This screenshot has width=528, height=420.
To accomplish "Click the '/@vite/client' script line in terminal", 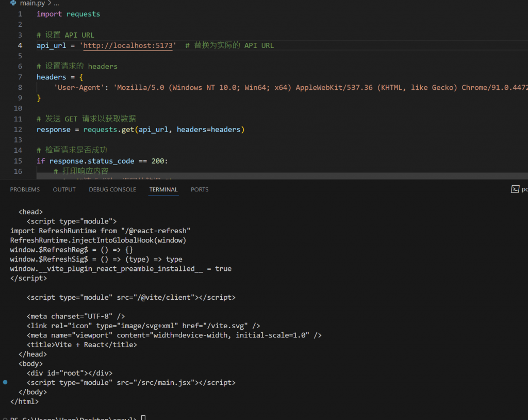I will point(131,297).
